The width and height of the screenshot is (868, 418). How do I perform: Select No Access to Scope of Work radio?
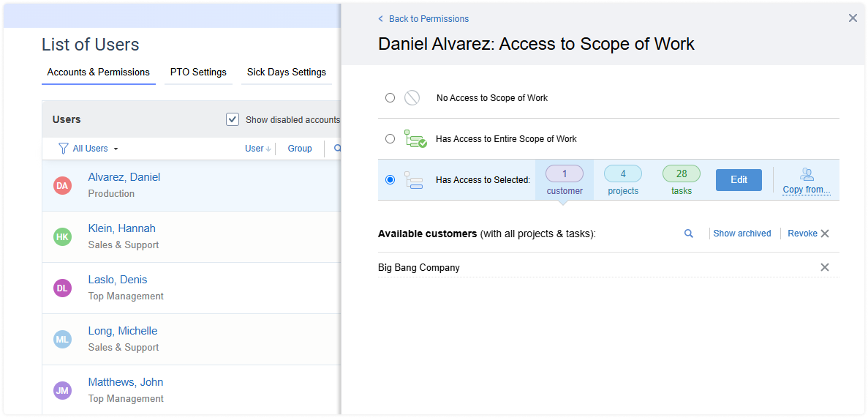coord(390,97)
